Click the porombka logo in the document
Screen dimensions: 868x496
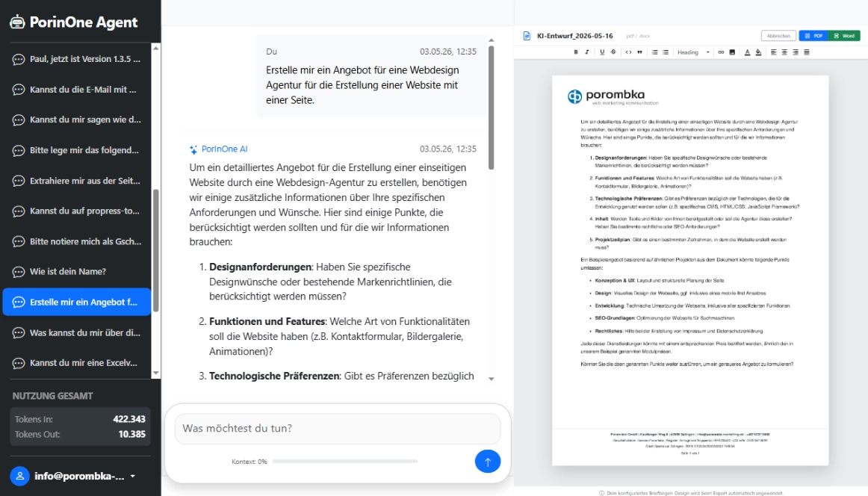[613, 96]
